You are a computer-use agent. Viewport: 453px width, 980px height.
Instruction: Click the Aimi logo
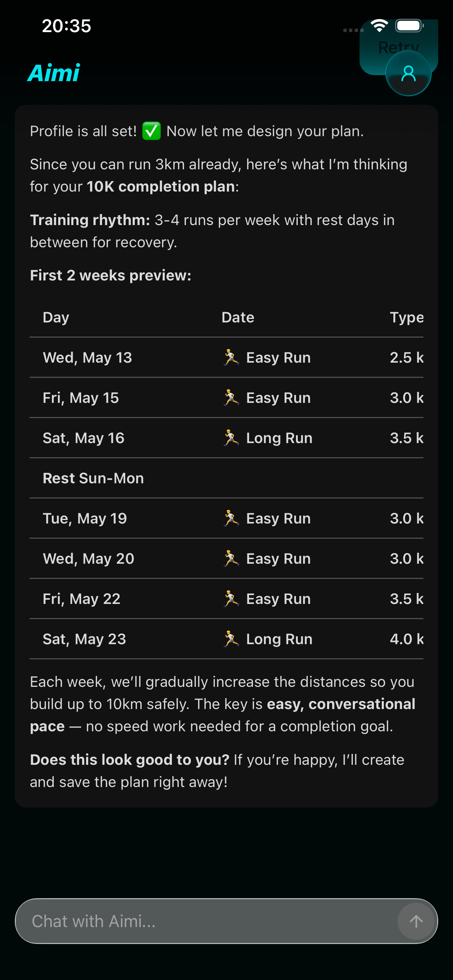[x=54, y=73]
